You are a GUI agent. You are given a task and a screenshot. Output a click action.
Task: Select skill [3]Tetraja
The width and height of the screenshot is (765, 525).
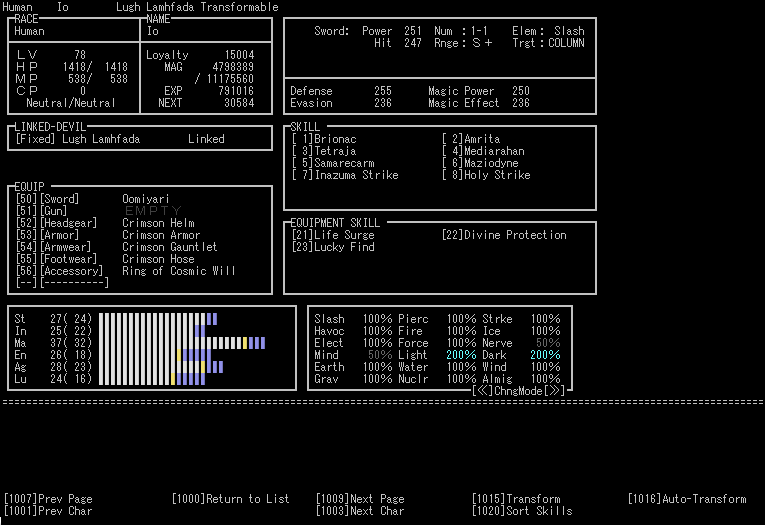(x=324, y=151)
